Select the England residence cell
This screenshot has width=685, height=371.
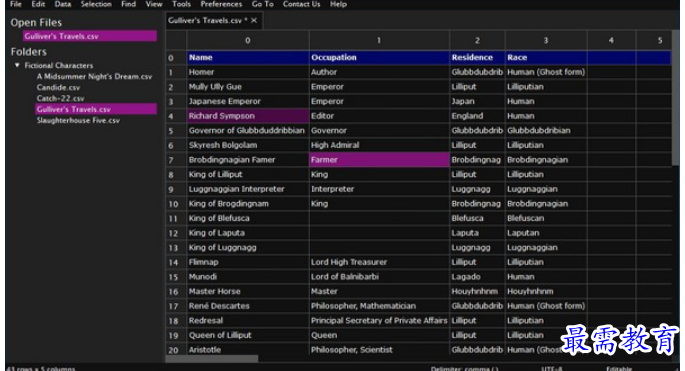pos(477,116)
